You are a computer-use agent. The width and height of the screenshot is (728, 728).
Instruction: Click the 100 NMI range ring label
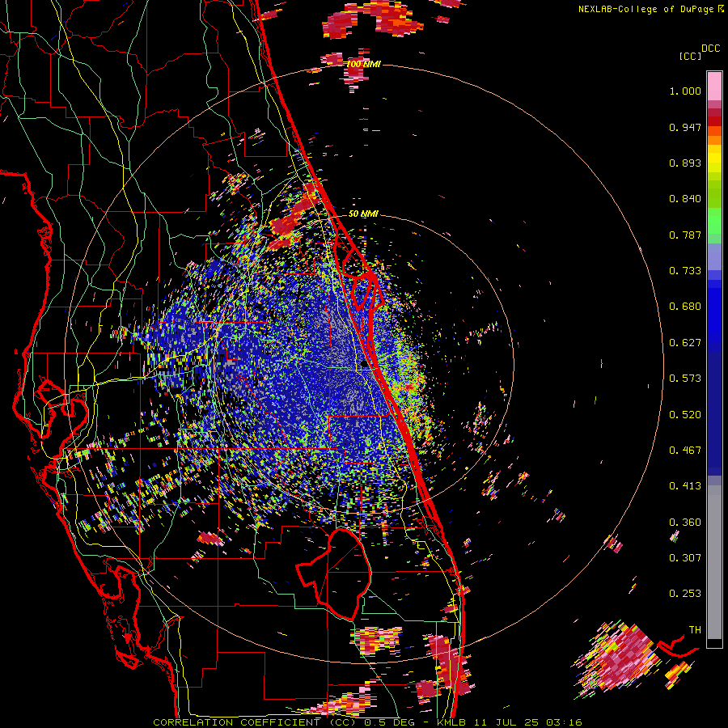click(x=363, y=64)
